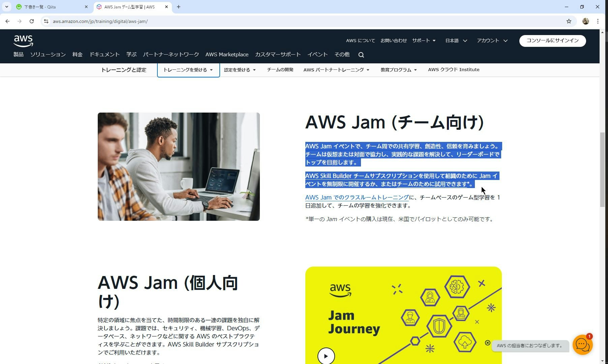Open the お問い合わせ link

pyautogui.click(x=394, y=40)
